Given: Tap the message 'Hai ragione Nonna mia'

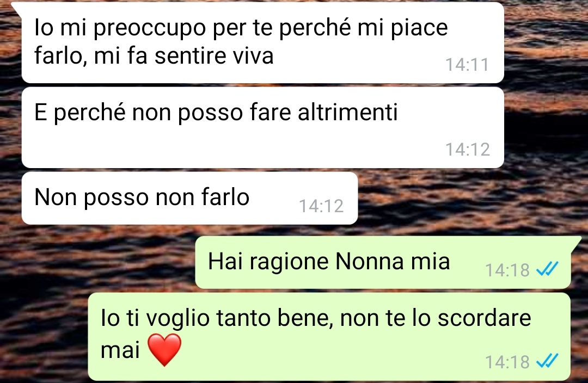Looking at the screenshot, I should point(383,262).
